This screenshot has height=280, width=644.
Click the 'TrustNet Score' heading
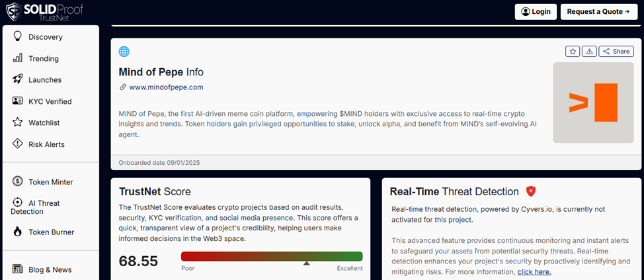(155, 191)
